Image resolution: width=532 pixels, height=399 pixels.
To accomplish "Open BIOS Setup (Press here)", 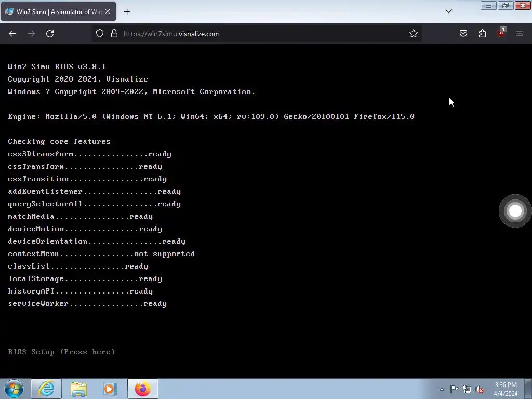I will pyautogui.click(x=61, y=352).
